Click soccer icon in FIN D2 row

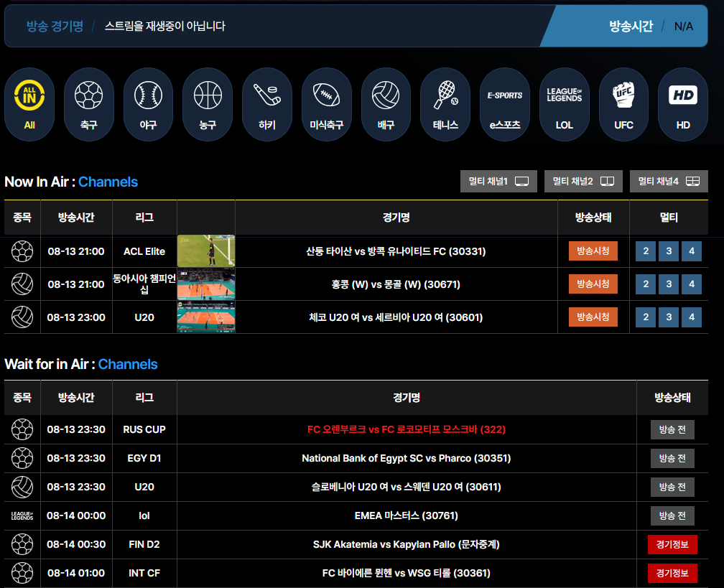(x=22, y=544)
